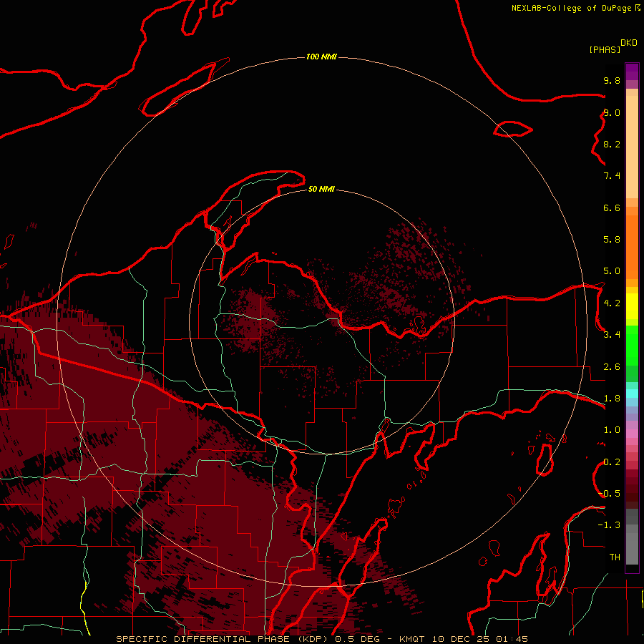
Task: Click the KMQT station ID in caption
Action: (x=412, y=639)
